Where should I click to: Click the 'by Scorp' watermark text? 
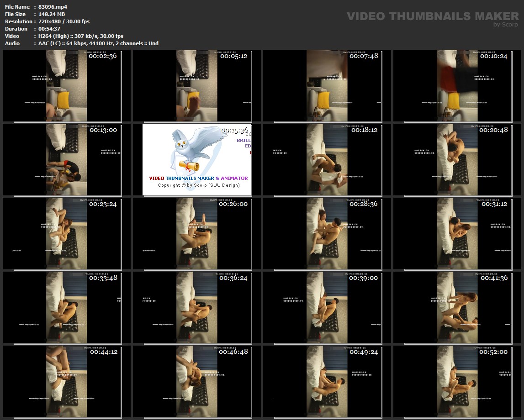[505, 25]
